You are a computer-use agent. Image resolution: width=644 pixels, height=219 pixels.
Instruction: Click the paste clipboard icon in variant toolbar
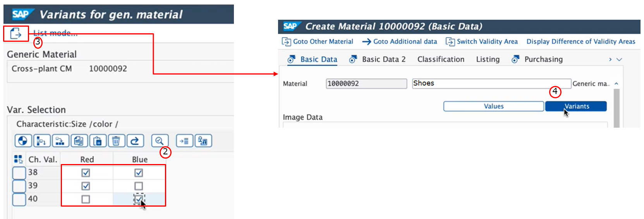tap(98, 141)
